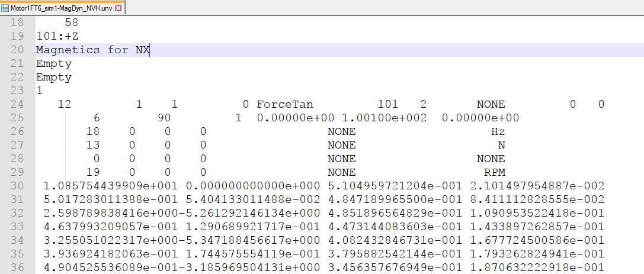Click the 1.00100e+002 value on line 25

pyautogui.click(x=385, y=118)
